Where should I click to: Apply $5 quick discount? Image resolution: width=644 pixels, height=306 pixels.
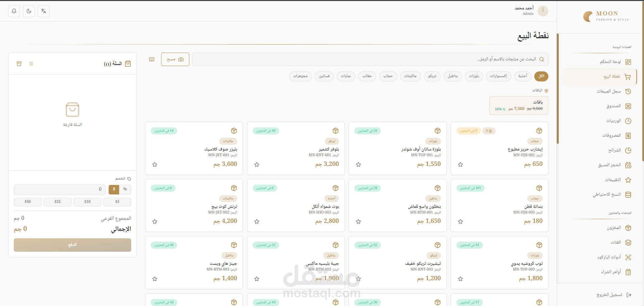117,202
